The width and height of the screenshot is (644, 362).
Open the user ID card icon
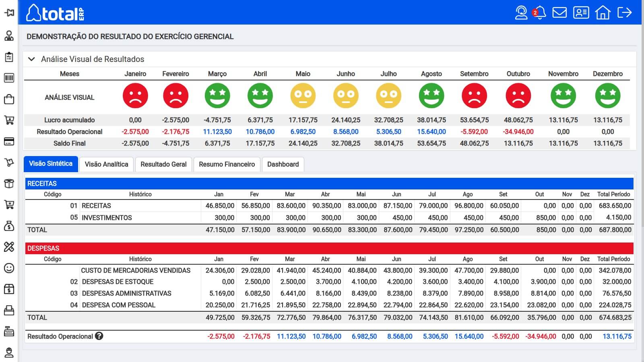click(581, 12)
